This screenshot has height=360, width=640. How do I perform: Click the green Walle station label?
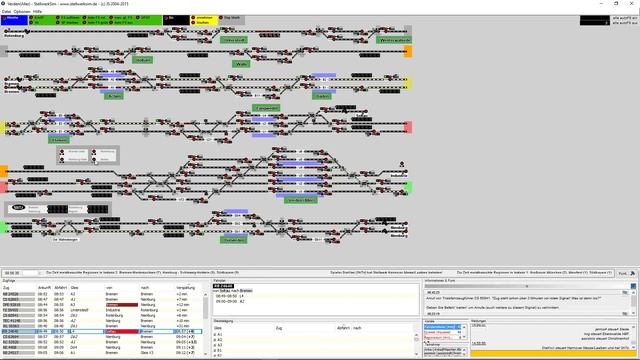[241, 64]
